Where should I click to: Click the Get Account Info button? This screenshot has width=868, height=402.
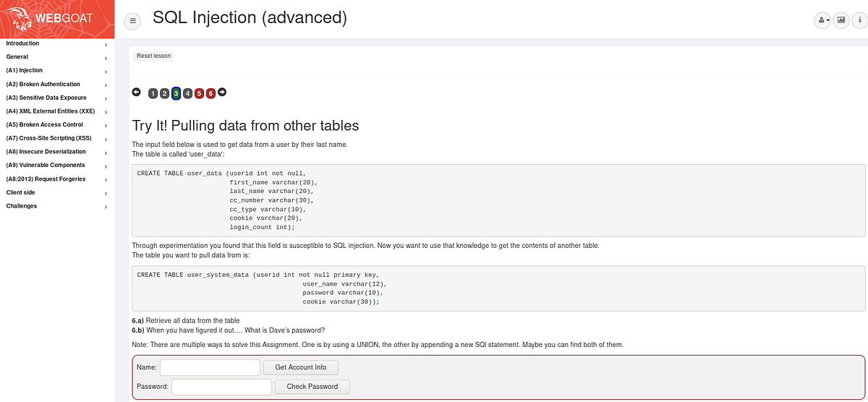(x=301, y=367)
